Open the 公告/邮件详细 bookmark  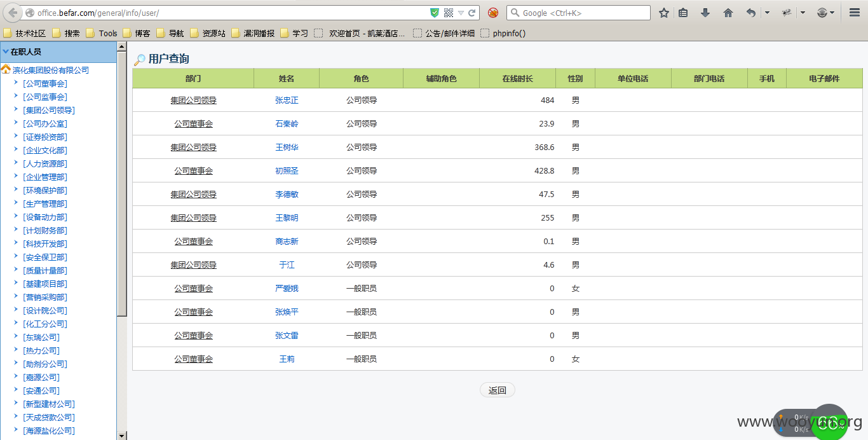tap(444, 33)
